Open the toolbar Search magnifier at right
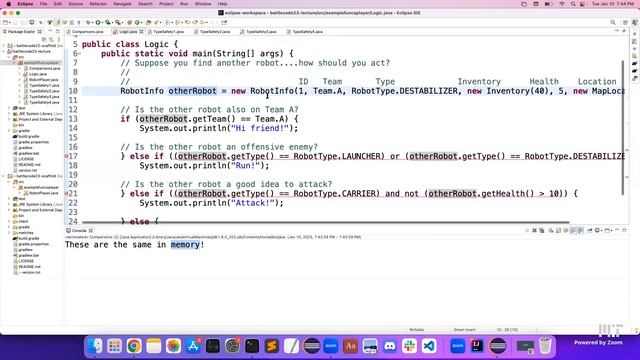The height and width of the screenshot is (360, 640). 613,22
